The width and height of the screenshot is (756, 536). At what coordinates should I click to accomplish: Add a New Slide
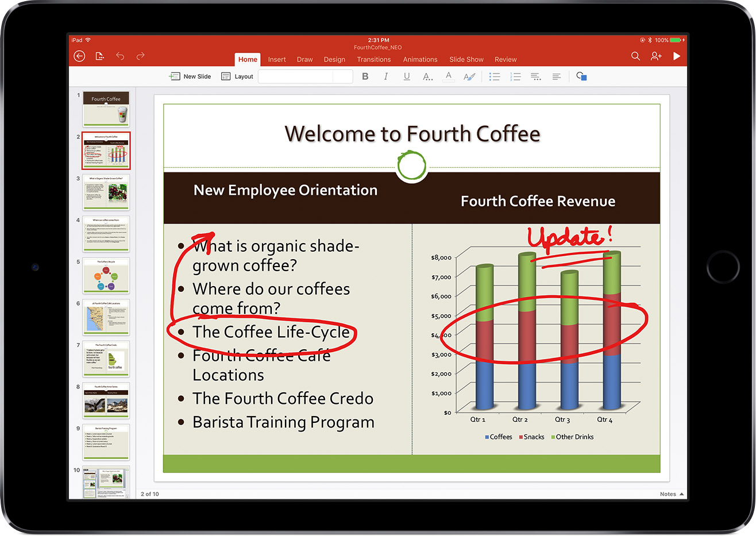click(x=190, y=76)
